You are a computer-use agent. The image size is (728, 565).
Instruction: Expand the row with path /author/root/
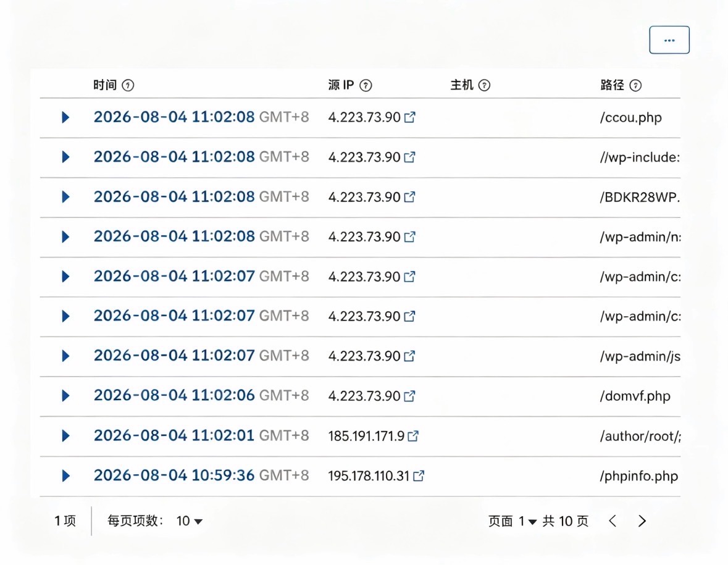(x=65, y=436)
